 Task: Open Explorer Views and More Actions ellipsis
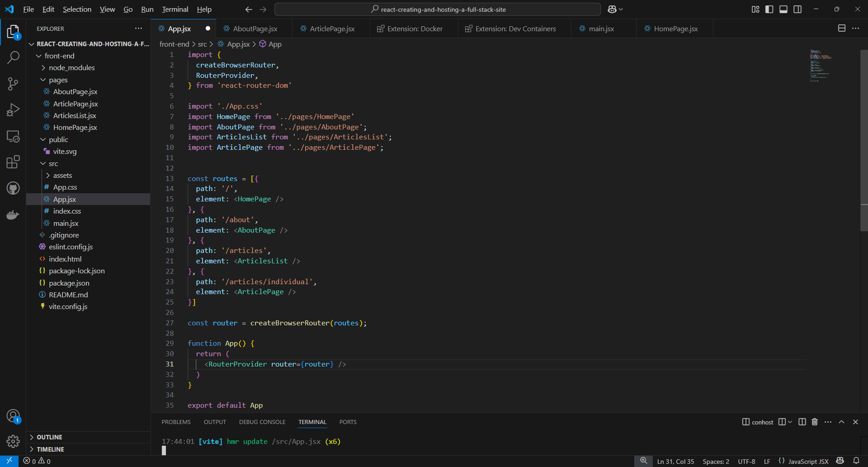point(138,28)
